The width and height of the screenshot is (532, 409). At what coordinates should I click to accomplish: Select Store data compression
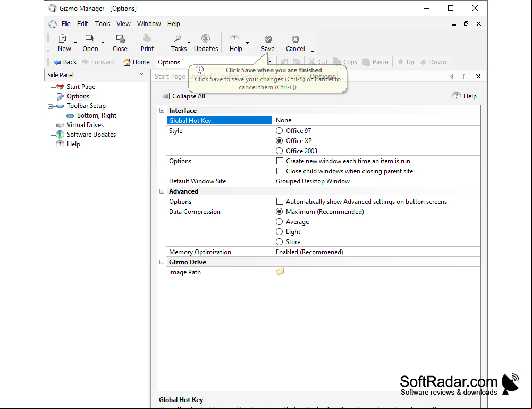[279, 241]
